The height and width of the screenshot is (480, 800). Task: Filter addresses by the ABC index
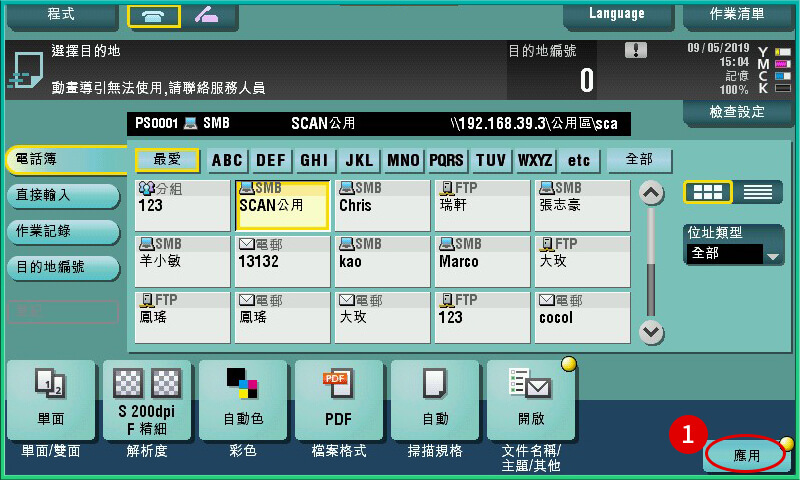(227, 160)
